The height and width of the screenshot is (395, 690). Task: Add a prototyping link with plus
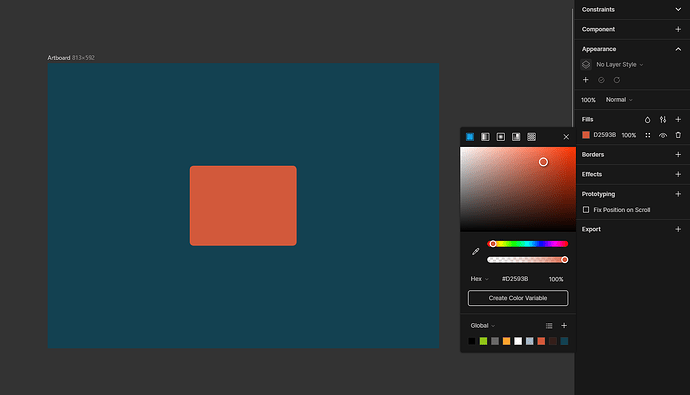coord(678,194)
